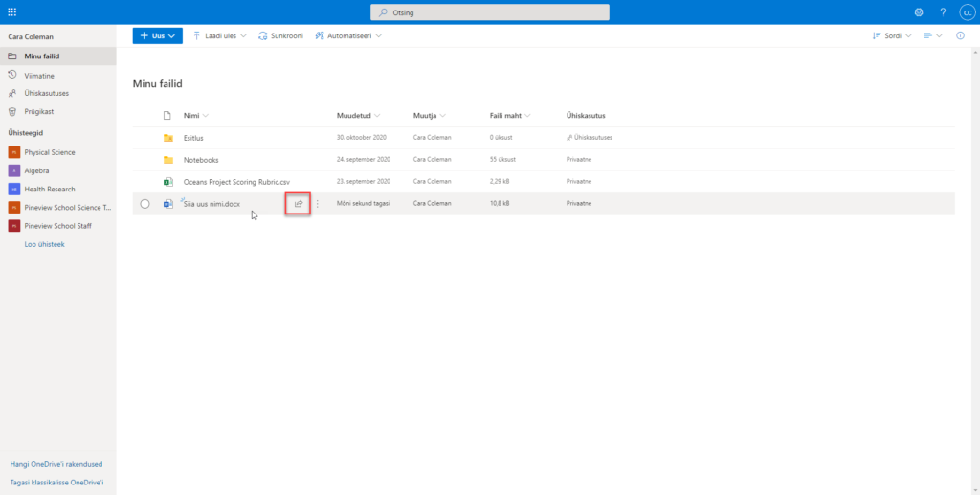Click Hangi OneDrive'i rakendused link
This screenshot has width=980, height=495.
click(56, 464)
